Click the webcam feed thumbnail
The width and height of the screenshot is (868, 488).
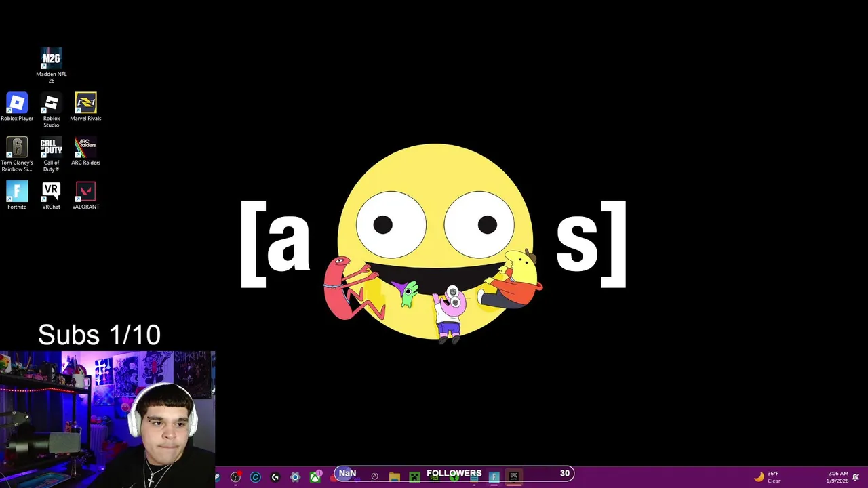coord(107,419)
